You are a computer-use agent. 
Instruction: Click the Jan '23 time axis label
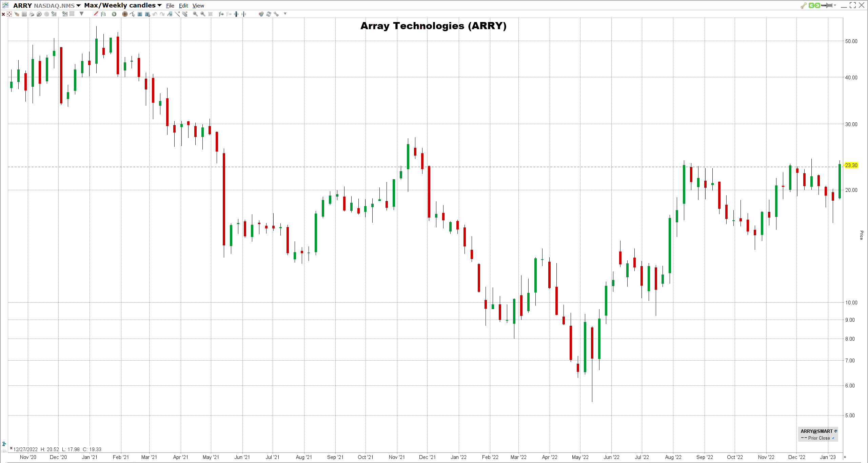coord(828,457)
